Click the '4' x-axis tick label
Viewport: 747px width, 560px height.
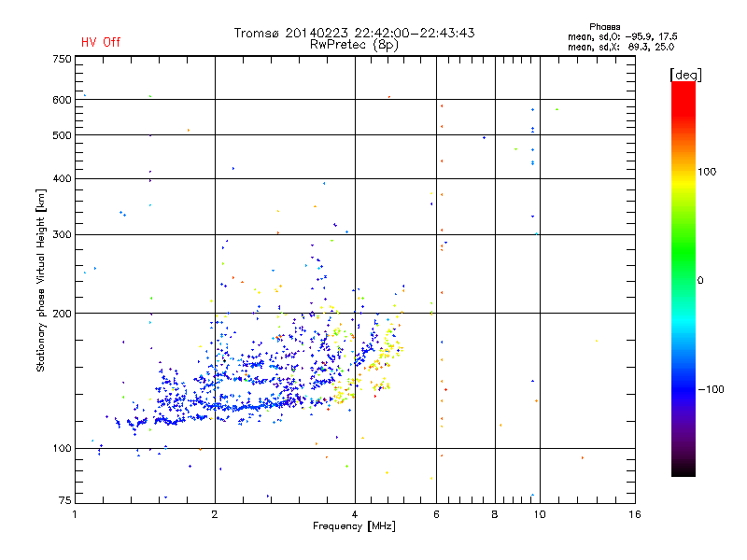tap(355, 514)
